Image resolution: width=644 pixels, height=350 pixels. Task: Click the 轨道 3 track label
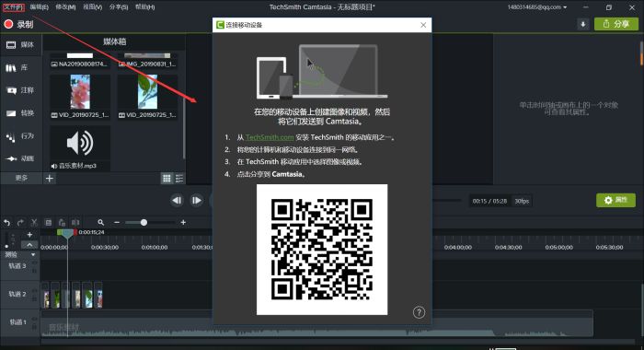click(x=17, y=266)
